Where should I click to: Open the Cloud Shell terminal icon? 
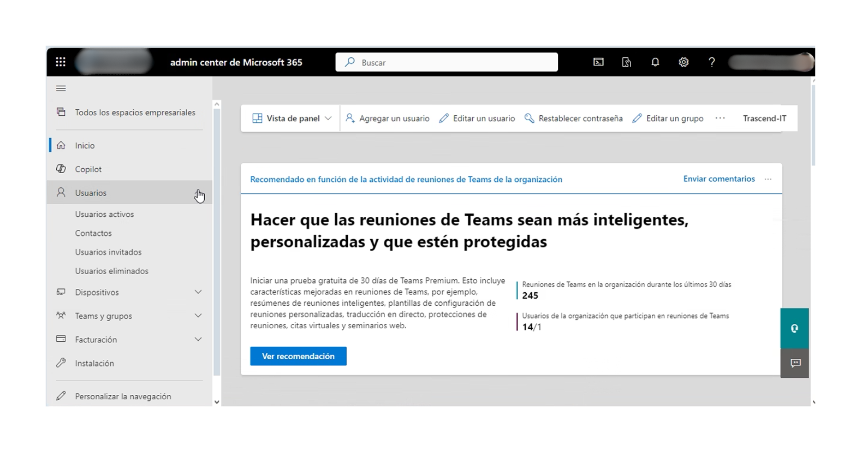pyautogui.click(x=598, y=62)
